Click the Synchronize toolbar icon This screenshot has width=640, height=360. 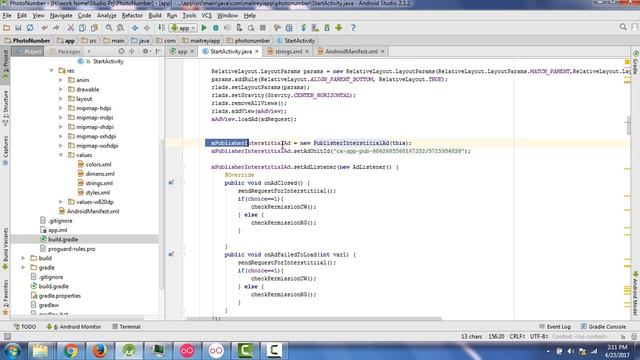pos(30,28)
